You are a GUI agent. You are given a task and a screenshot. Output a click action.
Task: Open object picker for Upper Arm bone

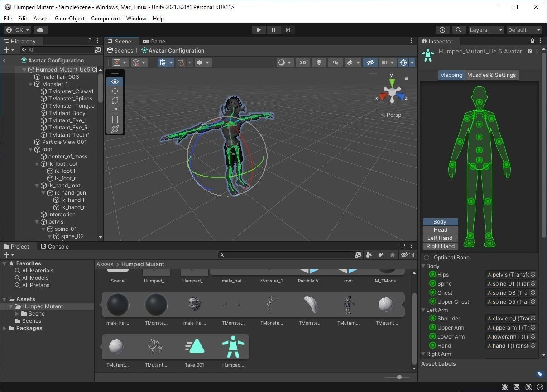pos(533,327)
